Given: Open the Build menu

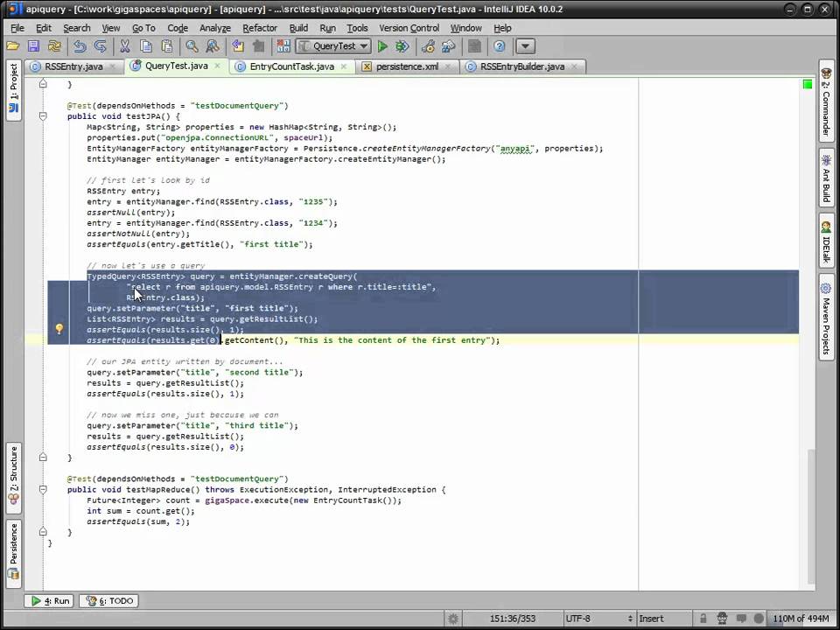Looking at the screenshot, I should [x=298, y=28].
